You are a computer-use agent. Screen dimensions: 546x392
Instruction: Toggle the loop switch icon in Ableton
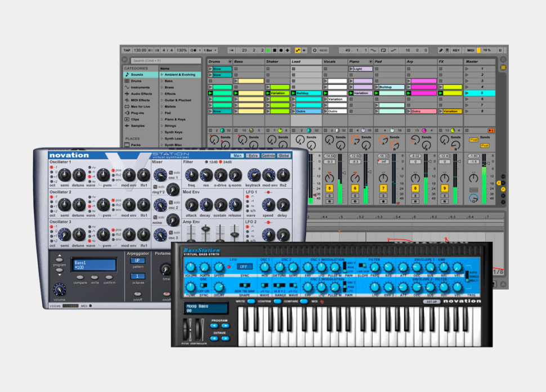click(x=383, y=50)
